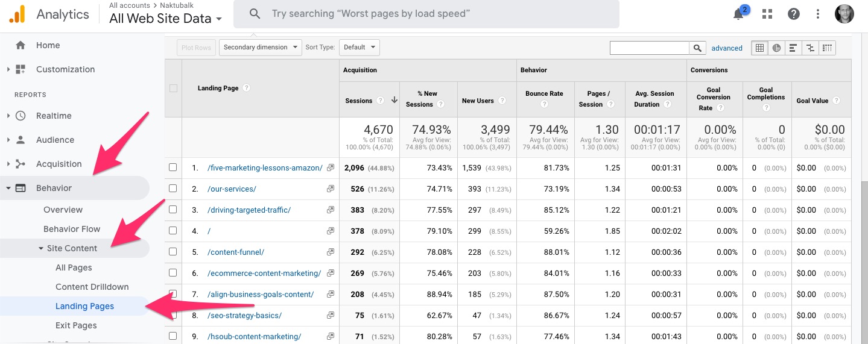Tick the checkbox for /driving-targeted-traffic/ row
Viewport: 868px width, 344px height.
click(x=173, y=210)
